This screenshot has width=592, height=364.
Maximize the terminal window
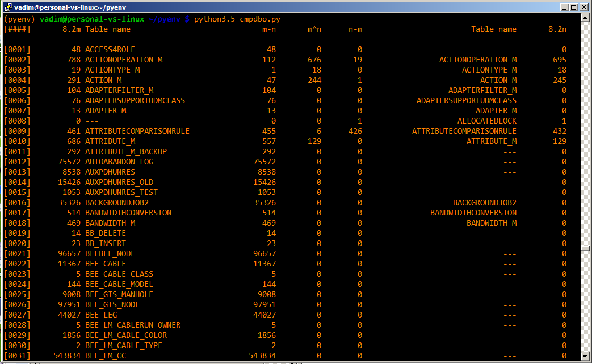574,7
